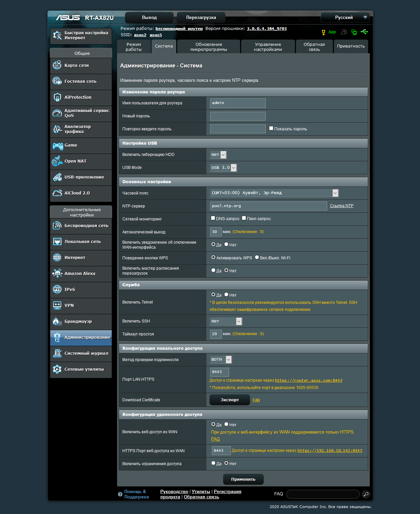The width and height of the screenshot is (420, 514).
Task: Click the NTP-сервер input field
Action: [269, 206]
